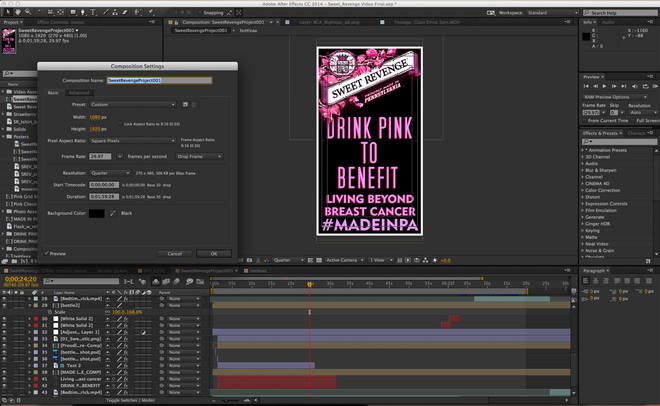660x406 pixels.
Task: Expand the Color Correction effects category
Action: 583,190
